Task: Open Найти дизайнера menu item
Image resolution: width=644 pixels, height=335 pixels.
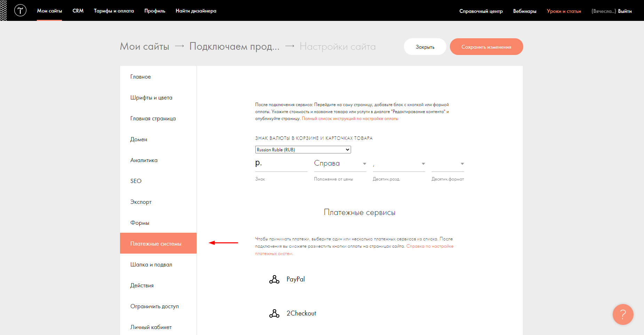Action: (x=196, y=11)
